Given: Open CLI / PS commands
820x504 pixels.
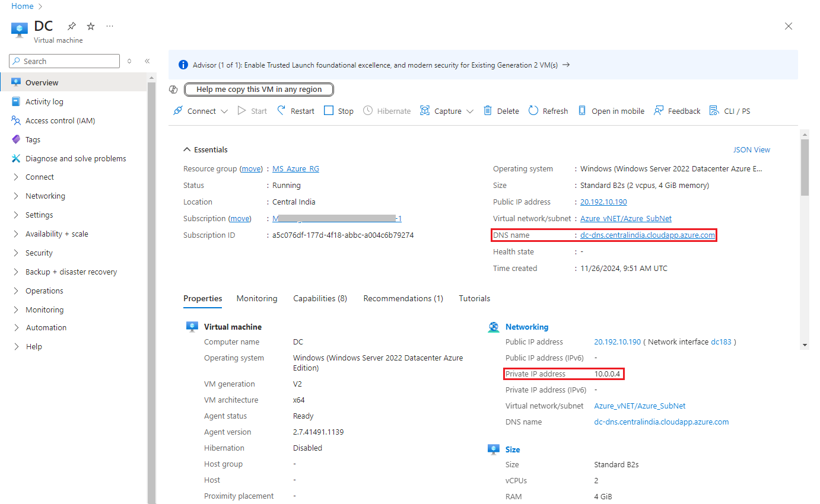Looking at the screenshot, I should pyautogui.click(x=730, y=111).
